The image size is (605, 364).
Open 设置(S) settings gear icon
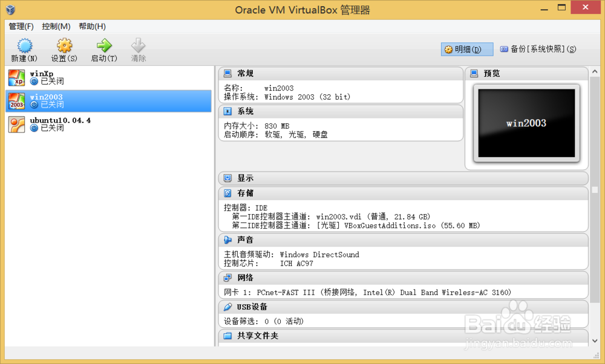tap(64, 45)
